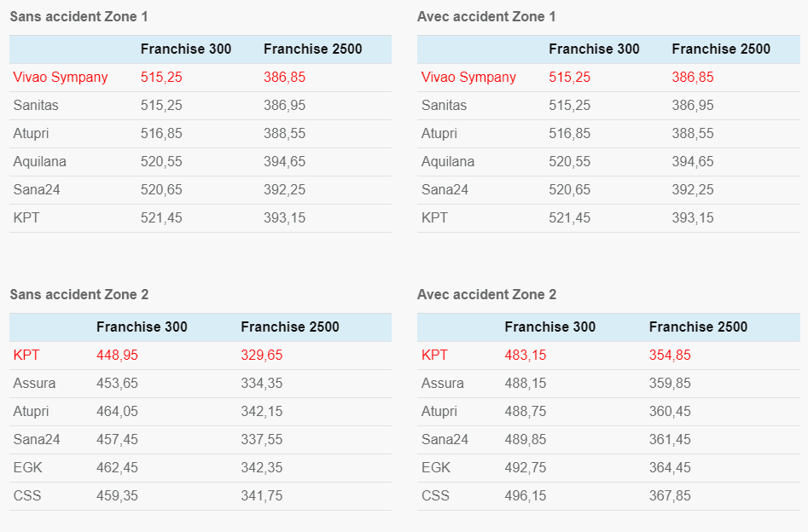The image size is (808, 532).
Task: Pick Sana24's premium 337,55
Action: (262, 439)
